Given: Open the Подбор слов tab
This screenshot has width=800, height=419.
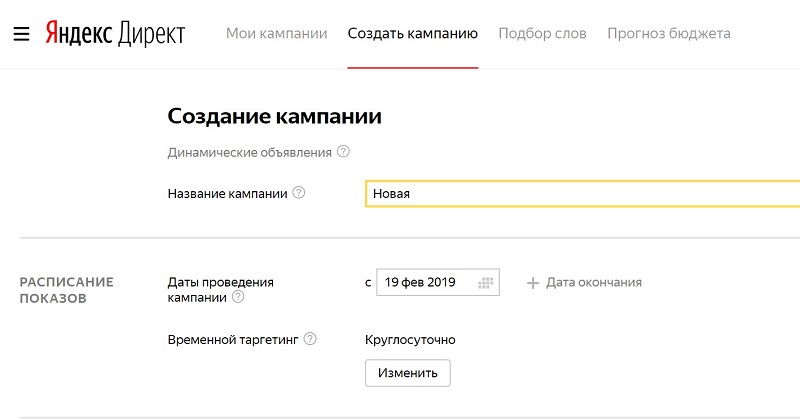Looking at the screenshot, I should point(542,34).
